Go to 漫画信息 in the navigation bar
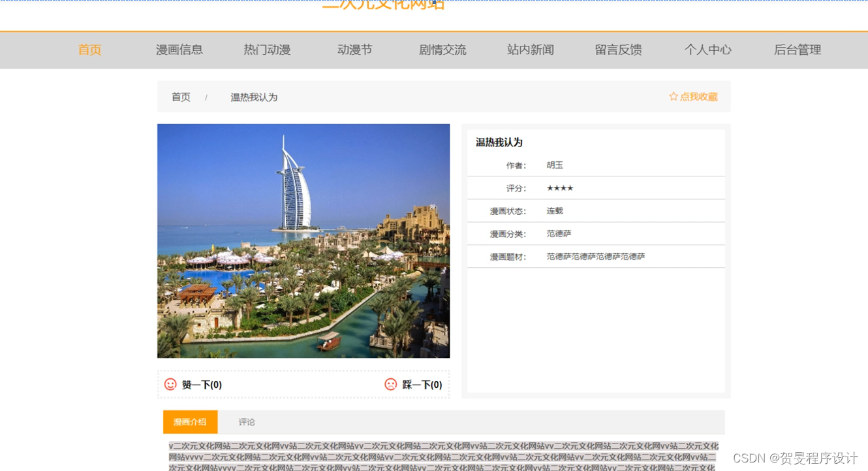Viewport: 868px width, 471px height. point(179,50)
